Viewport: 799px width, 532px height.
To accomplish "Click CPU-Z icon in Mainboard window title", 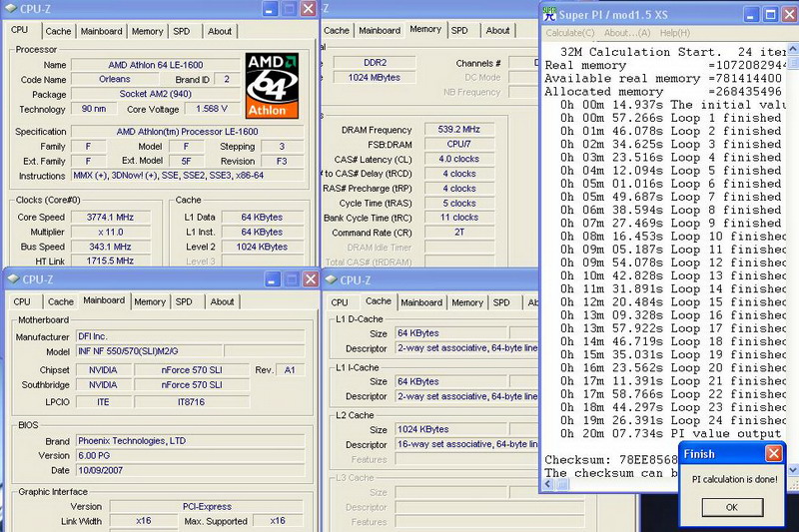I will click(13, 279).
